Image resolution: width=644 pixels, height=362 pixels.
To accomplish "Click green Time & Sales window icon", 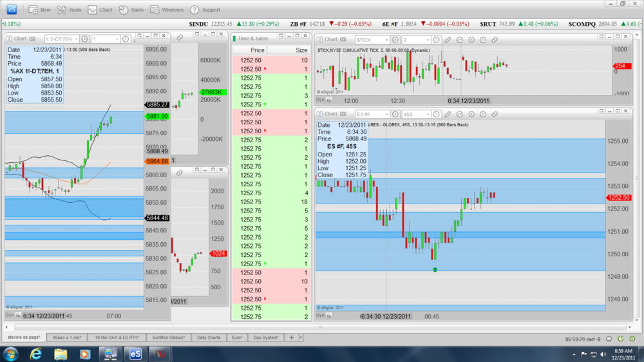I will pyautogui.click(x=234, y=38).
